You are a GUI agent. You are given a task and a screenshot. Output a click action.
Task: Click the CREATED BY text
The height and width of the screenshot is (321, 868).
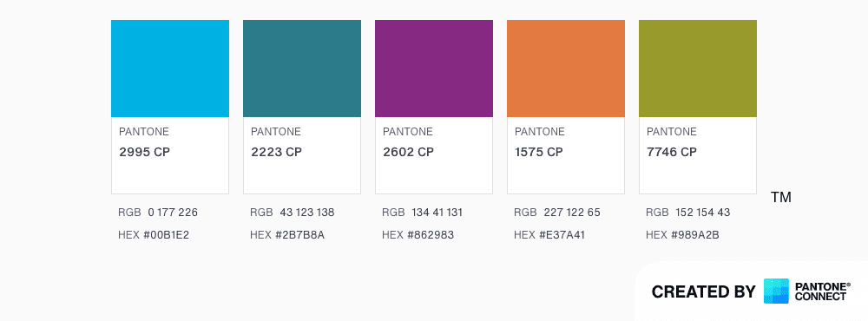point(704,292)
